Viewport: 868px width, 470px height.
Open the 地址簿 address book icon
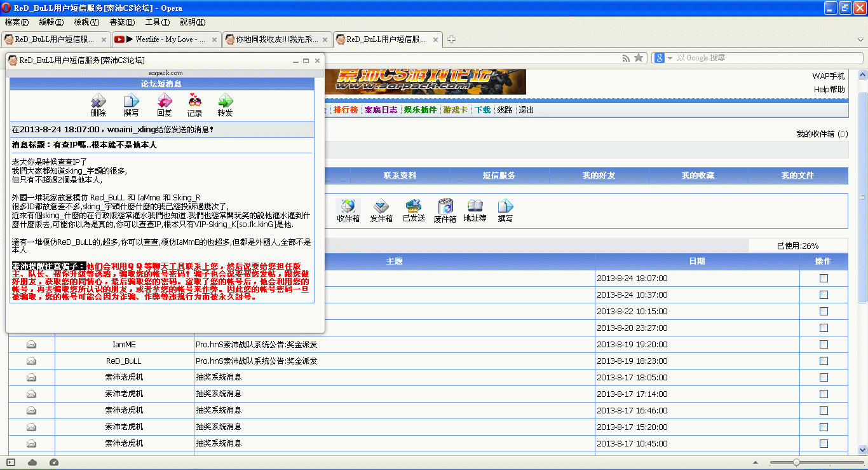tap(475, 211)
